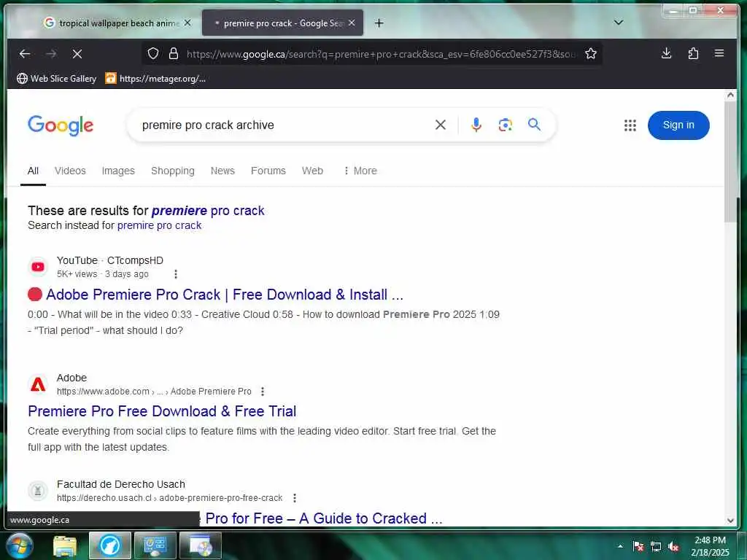Go to the Google logo homepage
Viewport: 747px width, 560px height.
[61, 125]
